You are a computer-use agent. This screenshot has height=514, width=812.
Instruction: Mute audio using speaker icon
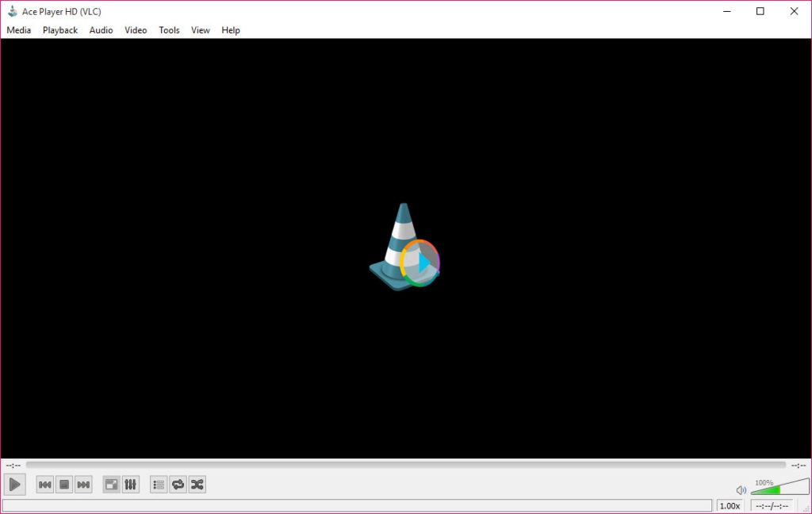[x=741, y=489]
